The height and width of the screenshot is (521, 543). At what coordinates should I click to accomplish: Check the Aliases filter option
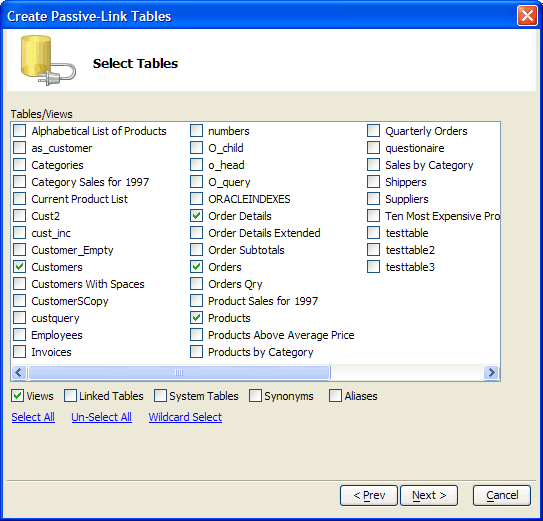[336, 396]
